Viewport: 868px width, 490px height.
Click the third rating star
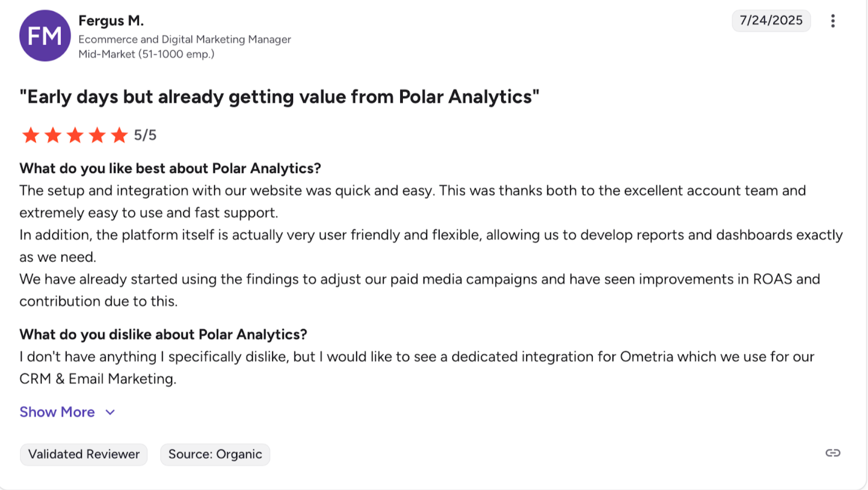point(75,135)
